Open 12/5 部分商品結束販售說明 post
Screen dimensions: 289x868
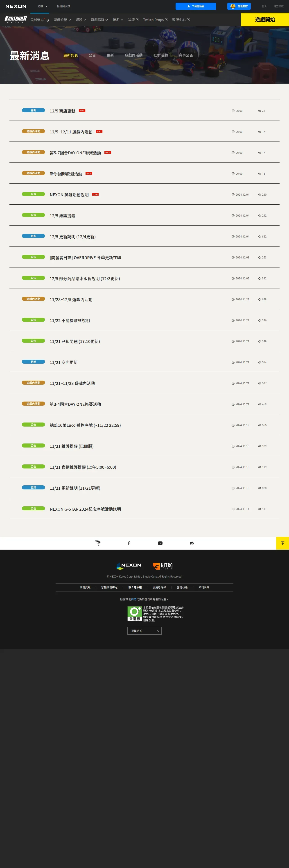click(x=85, y=279)
